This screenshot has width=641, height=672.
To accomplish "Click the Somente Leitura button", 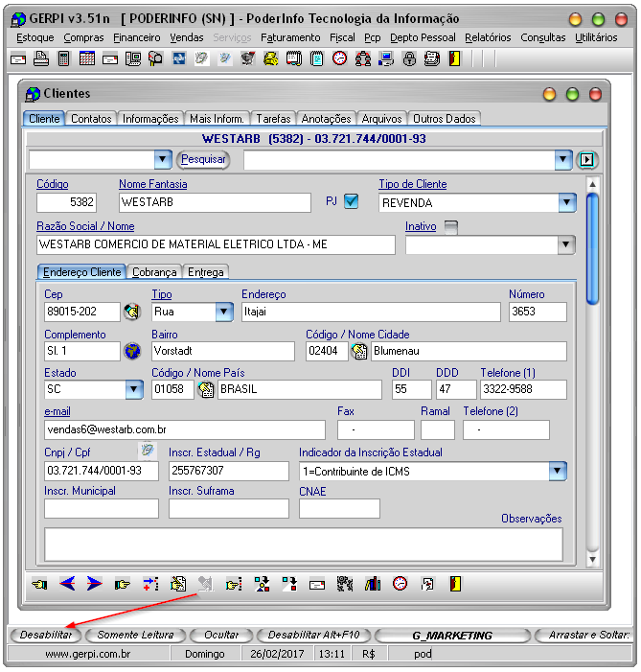I will [x=135, y=635].
